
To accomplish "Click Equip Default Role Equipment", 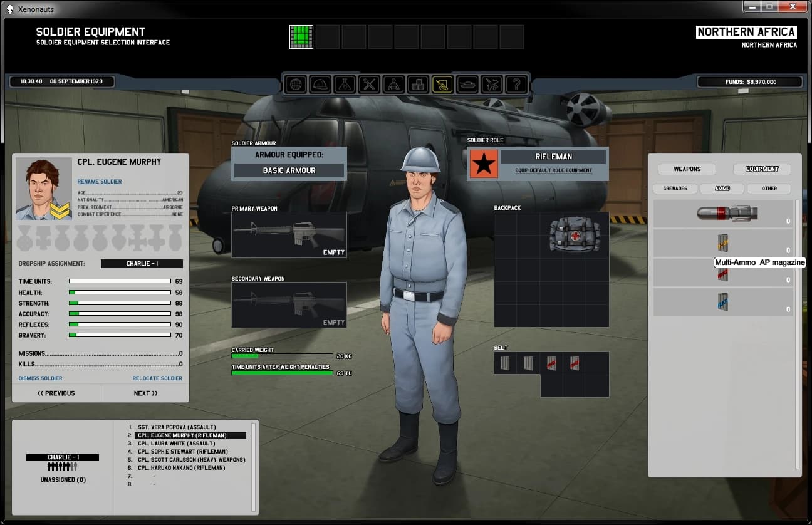I will click(x=554, y=170).
